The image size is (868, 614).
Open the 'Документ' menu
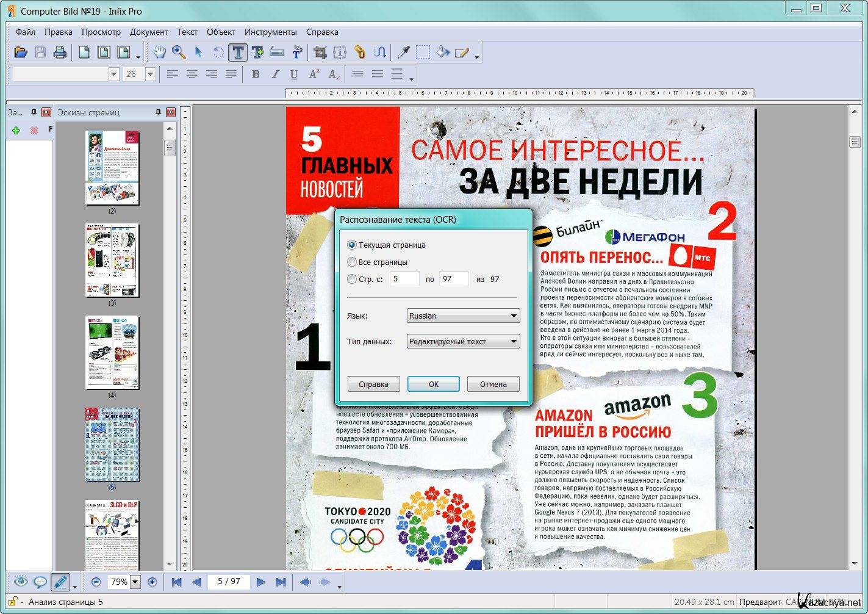pyautogui.click(x=148, y=32)
